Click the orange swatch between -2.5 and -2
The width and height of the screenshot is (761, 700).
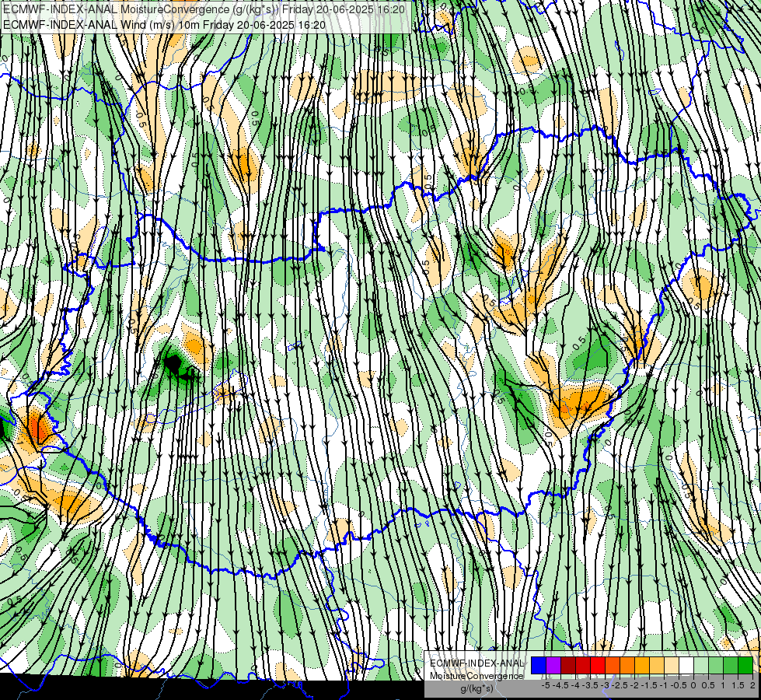(627, 666)
